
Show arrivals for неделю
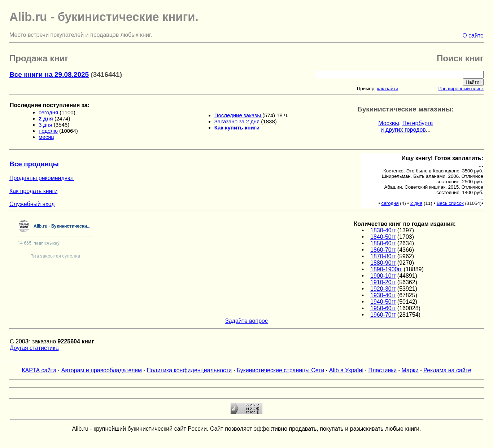(x=48, y=131)
